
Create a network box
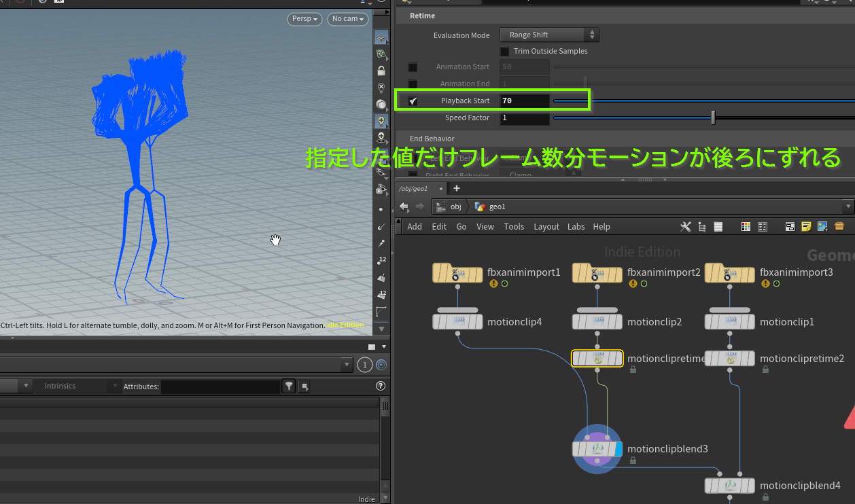(x=790, y=226)
